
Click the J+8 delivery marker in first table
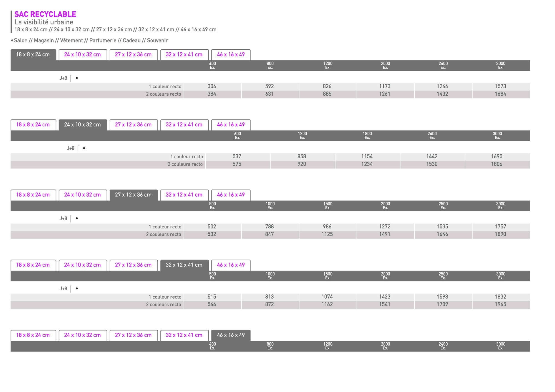click(63, 78)
